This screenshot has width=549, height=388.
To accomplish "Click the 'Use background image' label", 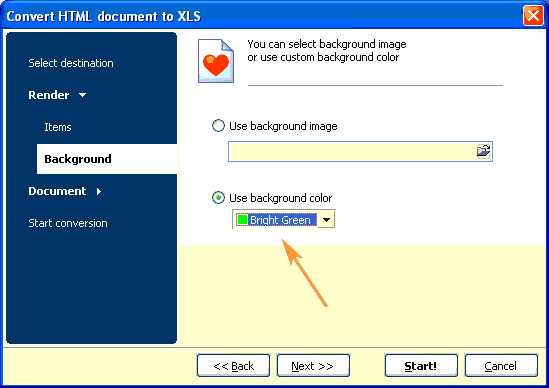I will tap(283, 126).
